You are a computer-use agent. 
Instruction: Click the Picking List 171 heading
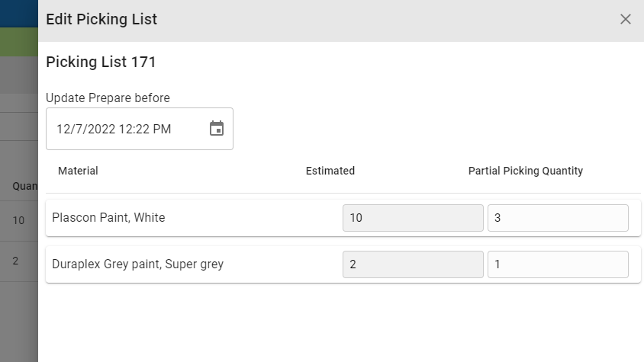(101, 62)
